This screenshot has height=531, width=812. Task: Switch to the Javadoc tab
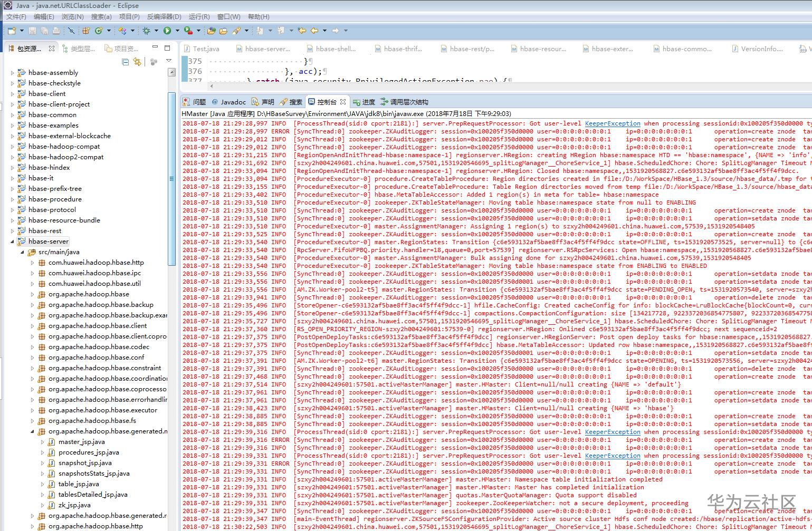pyautogui.click(x=228, y=102)
